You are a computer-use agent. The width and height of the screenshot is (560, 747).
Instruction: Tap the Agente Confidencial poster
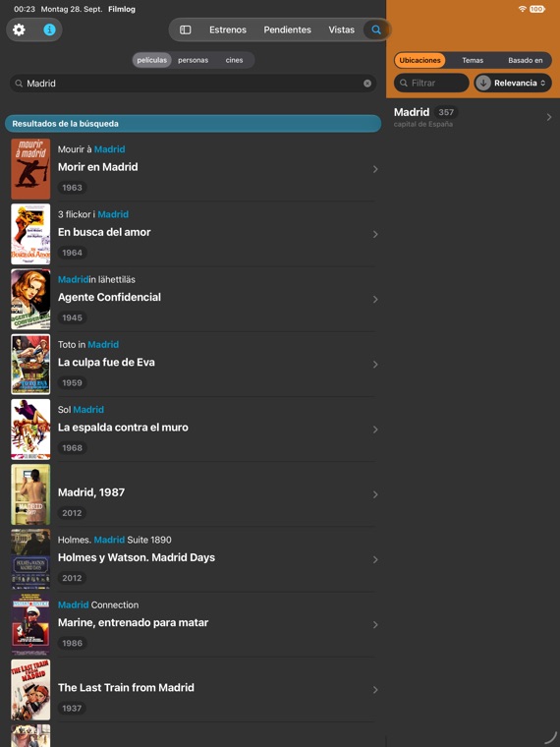click(30, 299)
